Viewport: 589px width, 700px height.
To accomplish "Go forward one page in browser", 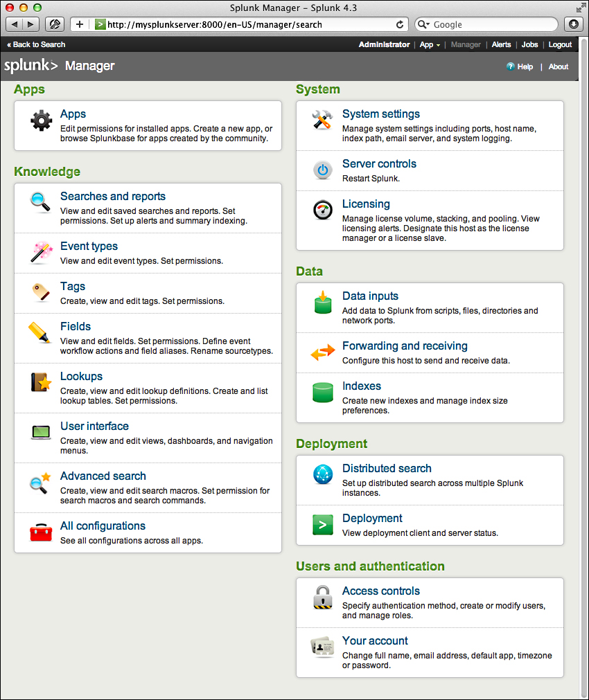I will (30, 24).
